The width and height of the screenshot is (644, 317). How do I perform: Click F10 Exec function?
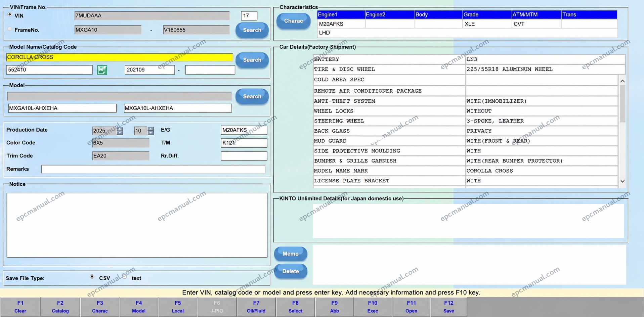pos(373,307)
